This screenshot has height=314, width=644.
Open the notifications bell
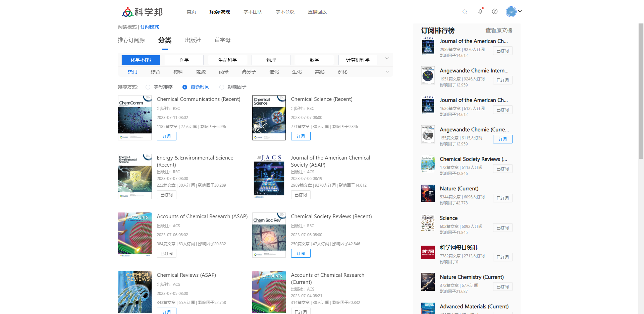tap(480, 11)
